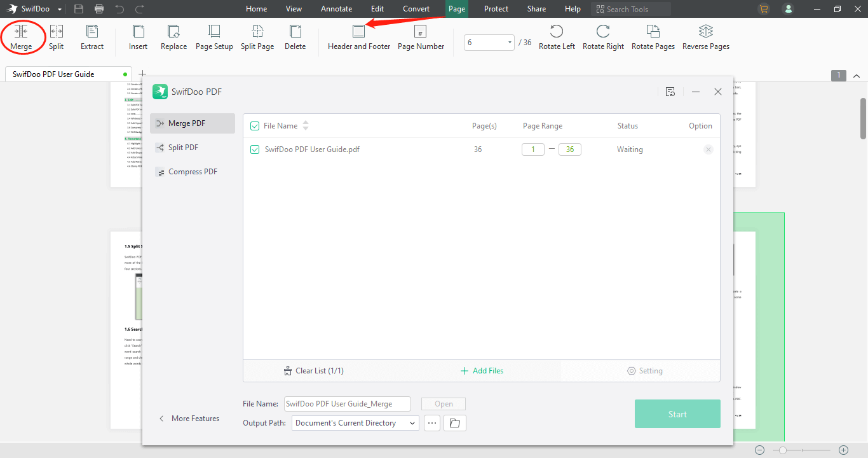This screenshot has width=868, height=458.
Task: Open the SwifDoo application menu dropdown
Action: pos(60,10)
